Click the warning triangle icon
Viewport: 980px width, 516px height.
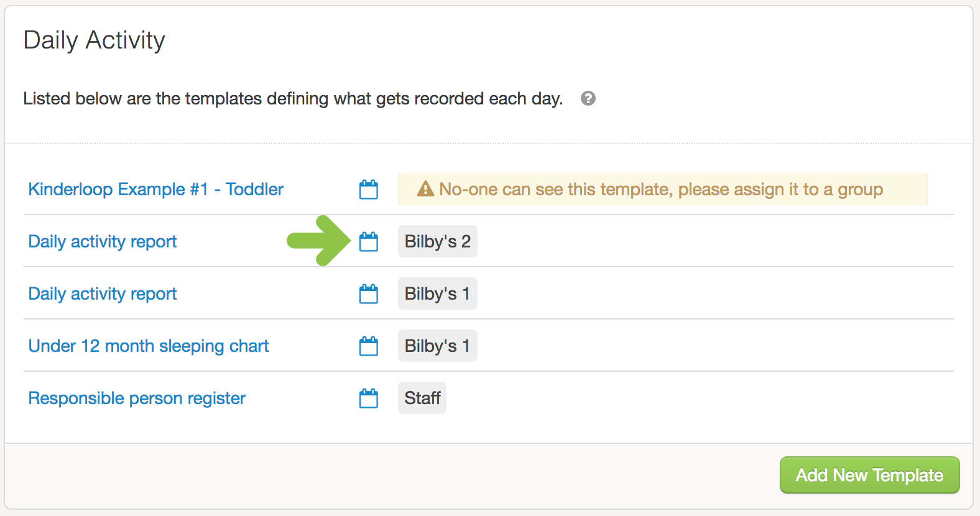pyautogui.click(x=425, y=189)
